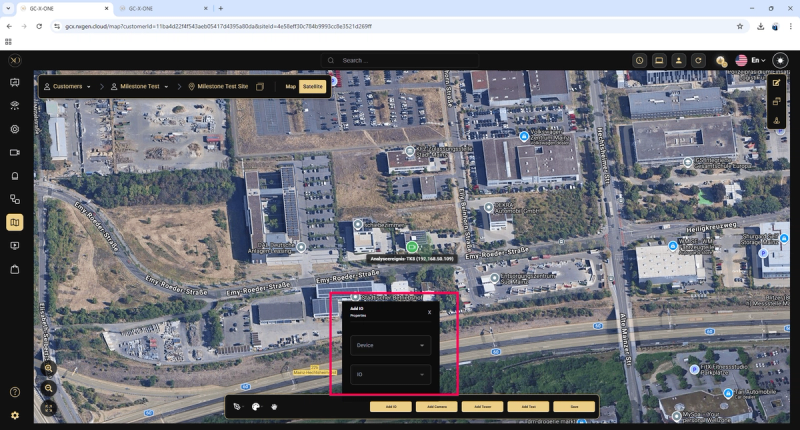Open the settings gear in left sidebar
The width and height of the screenshot is (800, 430).
coord(15,415)
